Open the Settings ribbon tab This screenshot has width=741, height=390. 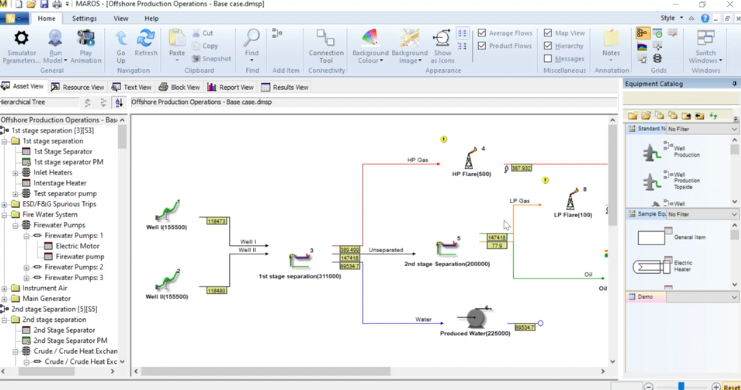pos(84,18)
